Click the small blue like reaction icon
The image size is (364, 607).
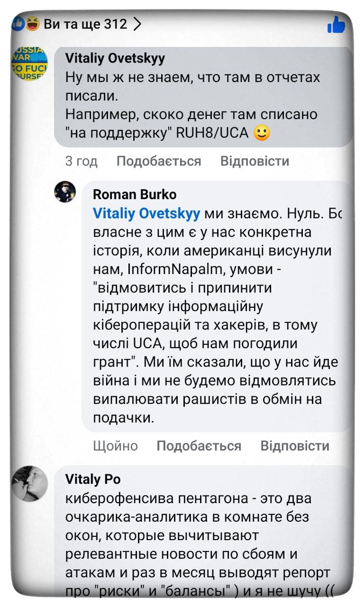19,23
